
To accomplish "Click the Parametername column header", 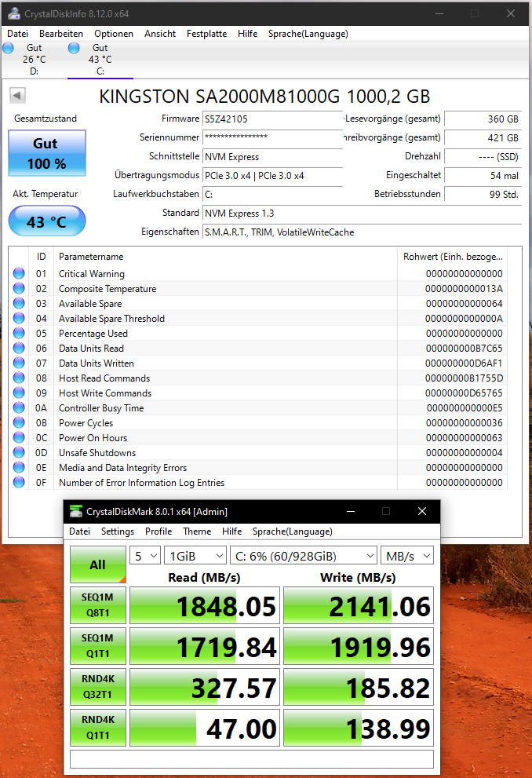I will point(226,257).
